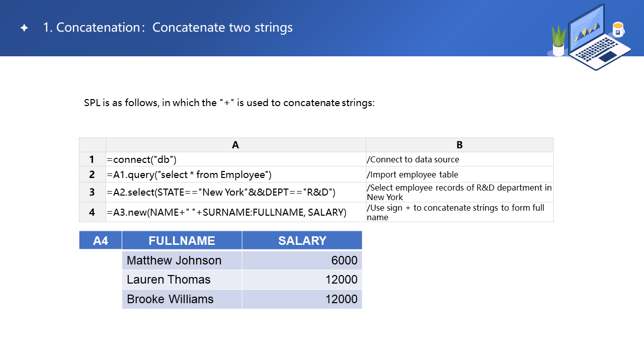The image size is (644, 362).
Task: Select column header B in the SPL grid
Action: point(459,145)
